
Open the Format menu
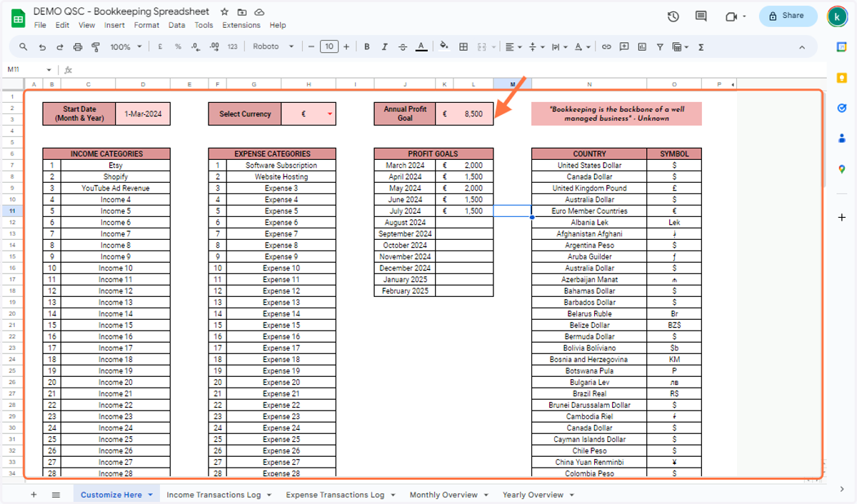tap(146, 25)
